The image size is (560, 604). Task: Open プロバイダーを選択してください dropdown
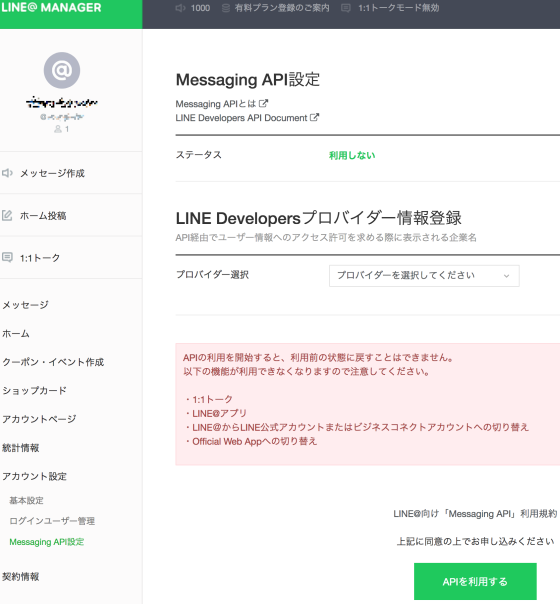click(424, 276)
